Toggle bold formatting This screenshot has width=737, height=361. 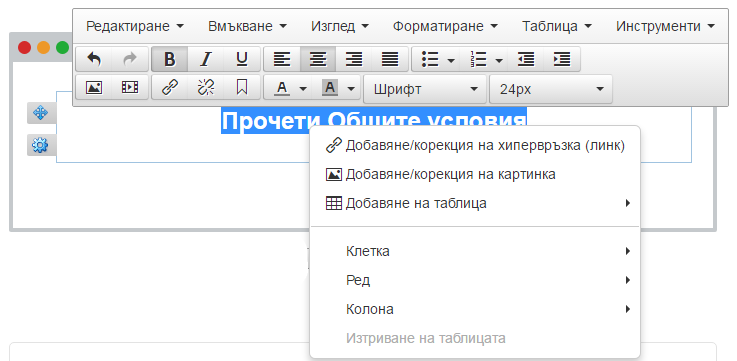coord(170,59)
